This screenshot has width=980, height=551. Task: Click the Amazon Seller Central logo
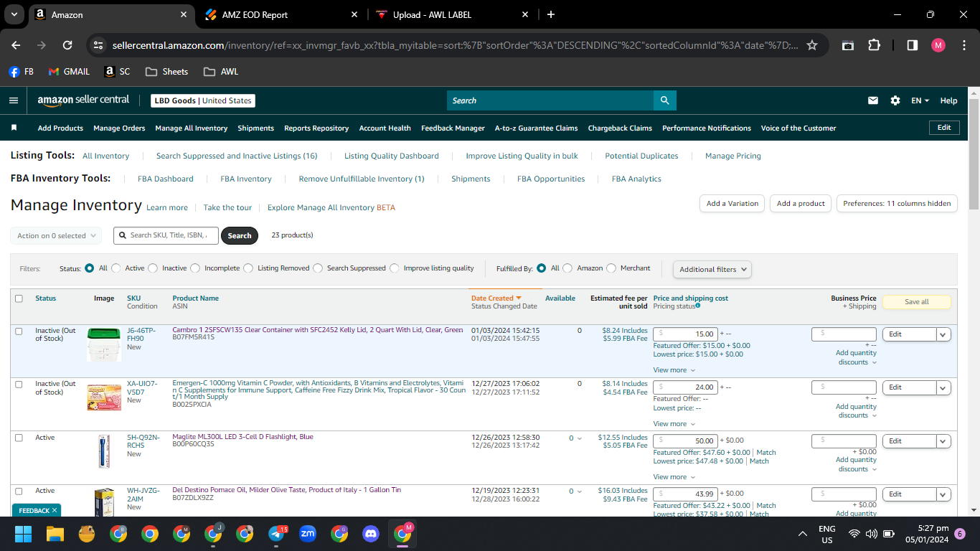click(83, 100)
